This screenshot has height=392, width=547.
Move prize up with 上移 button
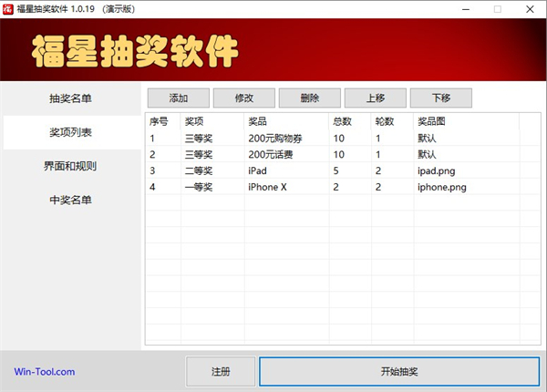[375, 98]
